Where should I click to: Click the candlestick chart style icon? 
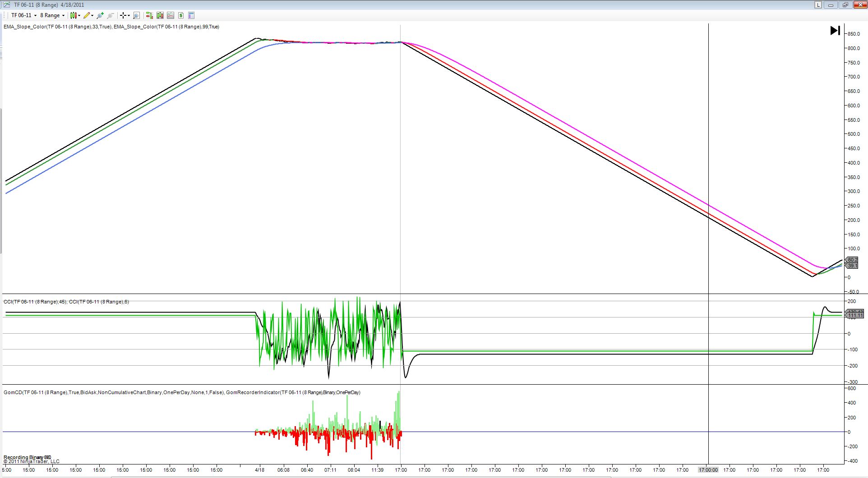point(74,15)
